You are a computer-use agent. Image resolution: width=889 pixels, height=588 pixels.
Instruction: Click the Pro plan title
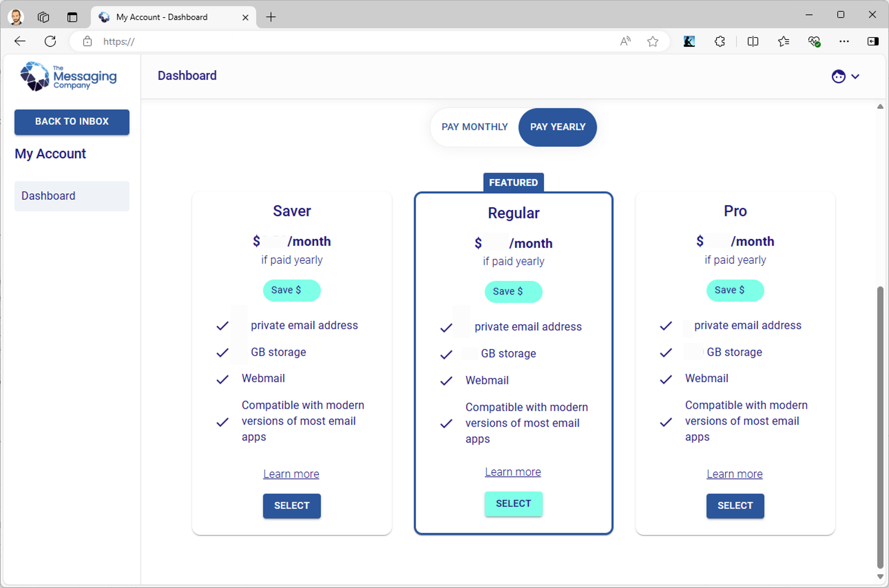(735, 211)
